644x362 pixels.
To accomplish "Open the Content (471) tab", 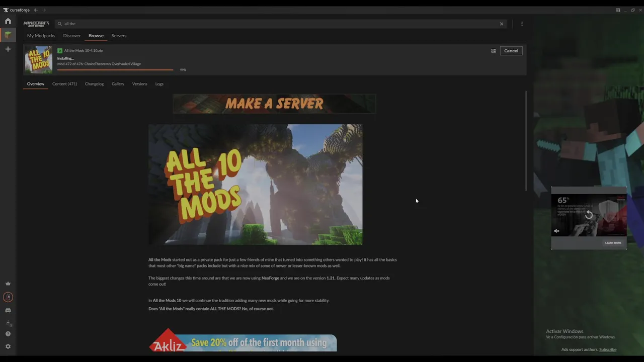I will [x=64, y=84].
